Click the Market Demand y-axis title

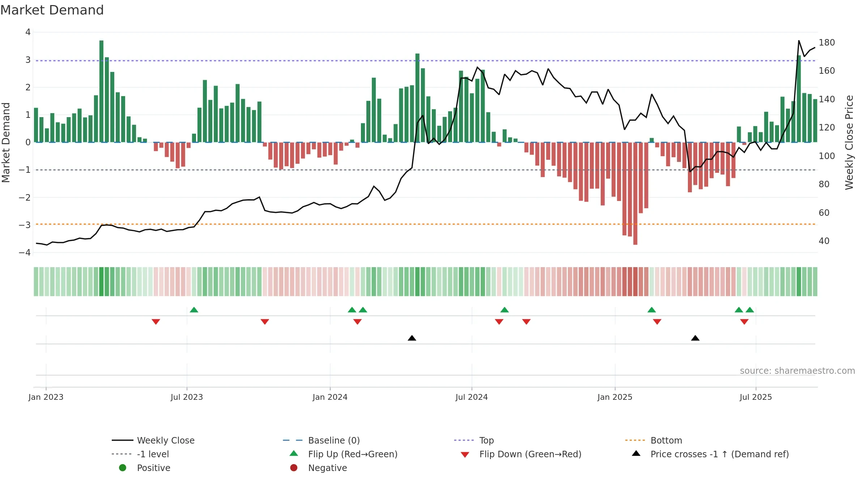point(6,142)
